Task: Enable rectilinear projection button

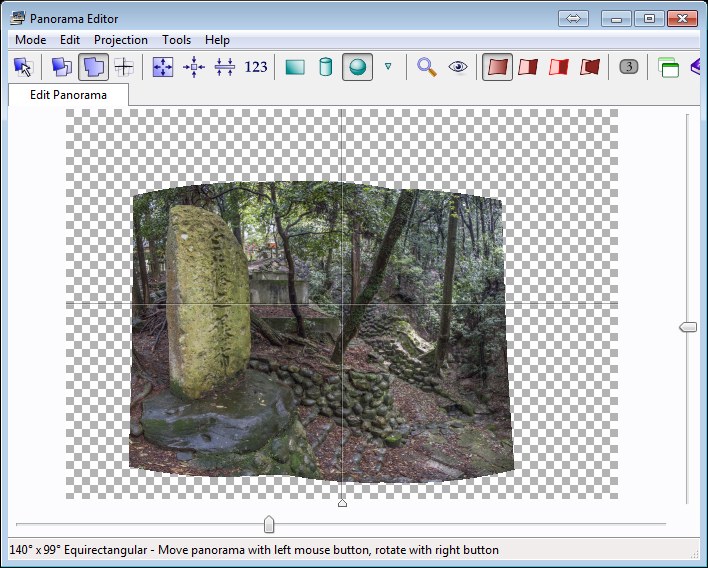Action: point(295,67)
